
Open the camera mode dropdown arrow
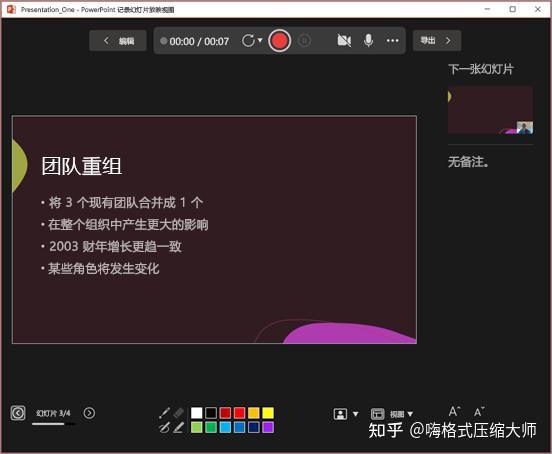tap(356, 414)
